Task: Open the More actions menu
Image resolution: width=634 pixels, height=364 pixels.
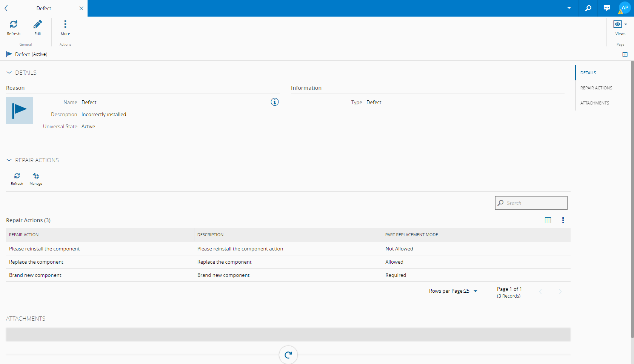Action: coord(65,28)
